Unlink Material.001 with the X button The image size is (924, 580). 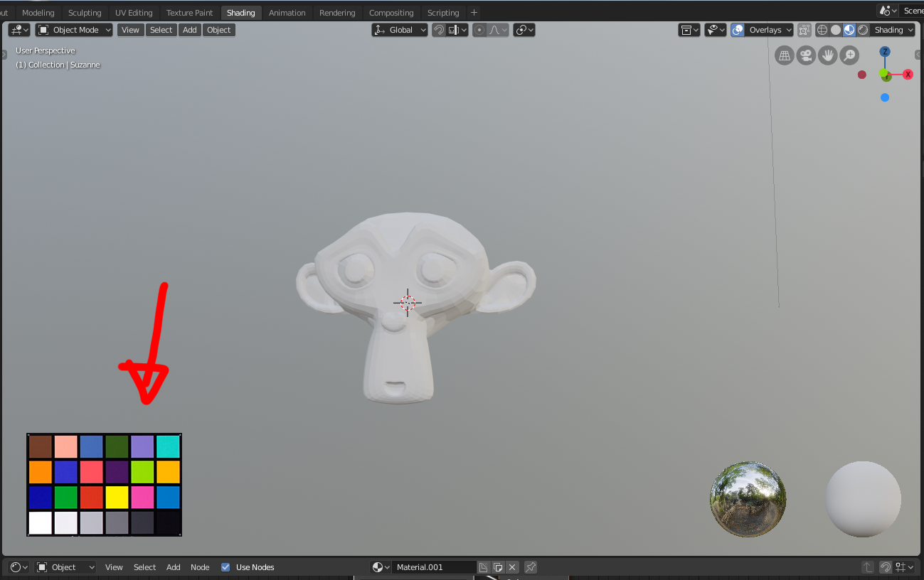pos(512,567)
